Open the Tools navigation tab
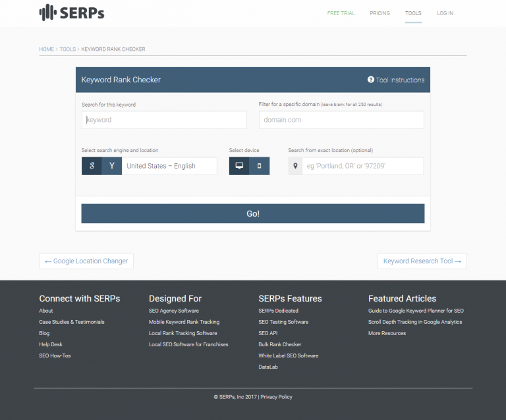This screenshot has width=506, height=420. coord(413,13)
